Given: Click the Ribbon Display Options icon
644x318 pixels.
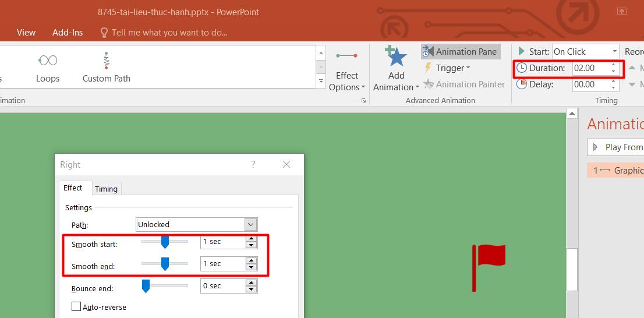Looking at the screenshot, I should coord(621,12).
